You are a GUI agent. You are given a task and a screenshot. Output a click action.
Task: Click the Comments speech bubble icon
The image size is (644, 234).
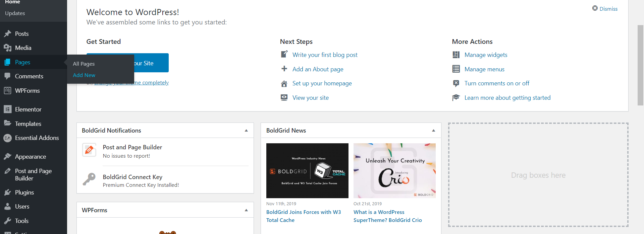pyautogui.click(x=7, y=76)
